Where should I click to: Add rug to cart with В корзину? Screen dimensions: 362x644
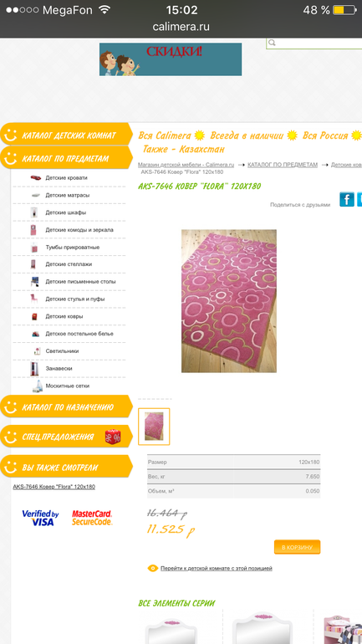(297, 547)
